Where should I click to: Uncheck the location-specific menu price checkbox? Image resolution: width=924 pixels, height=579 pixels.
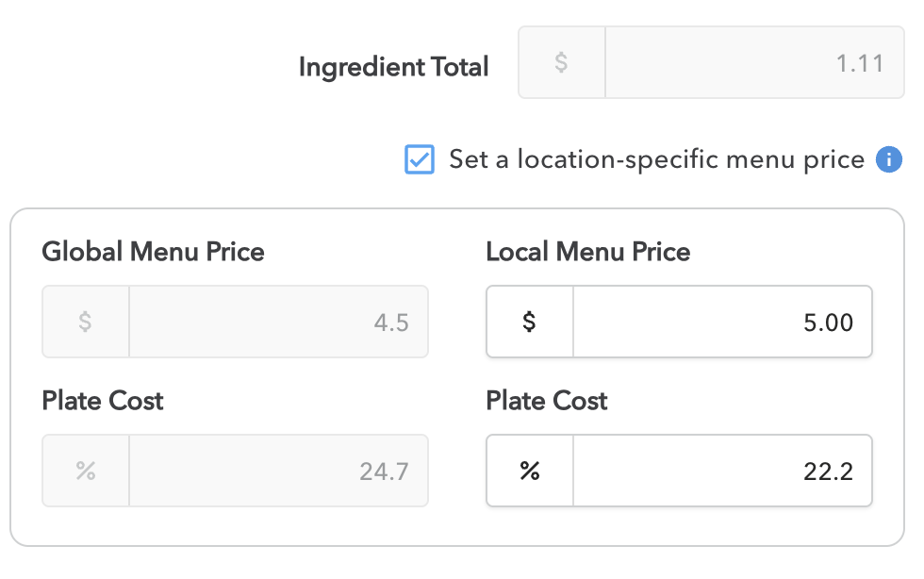click(419, 159)
